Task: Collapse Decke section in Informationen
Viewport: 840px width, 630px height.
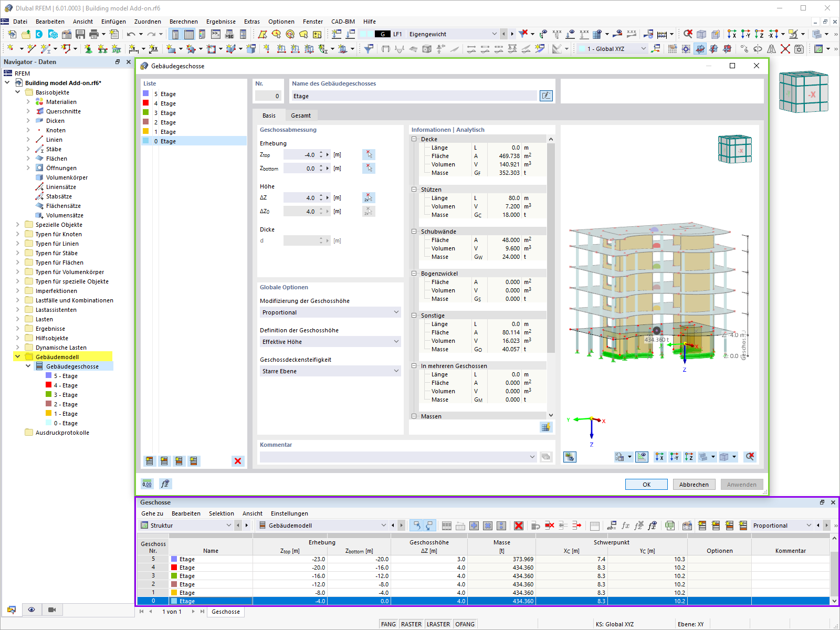Action: coord(414,139)
